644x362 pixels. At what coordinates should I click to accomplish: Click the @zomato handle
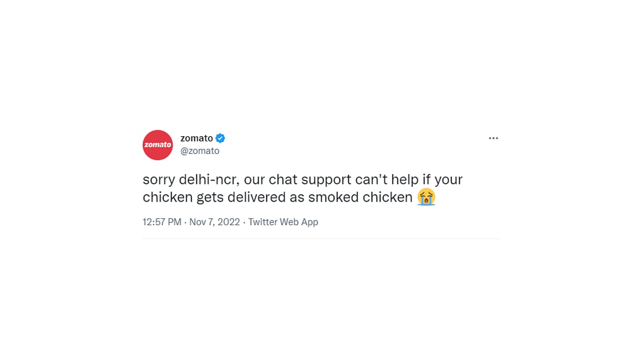point(200,151)
